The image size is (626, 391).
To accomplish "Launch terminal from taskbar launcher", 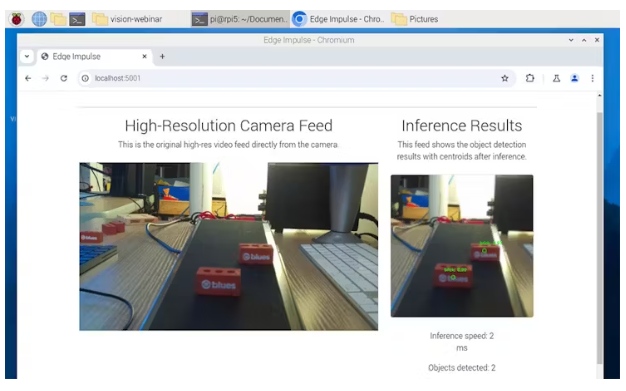I will tap(77, 19).
